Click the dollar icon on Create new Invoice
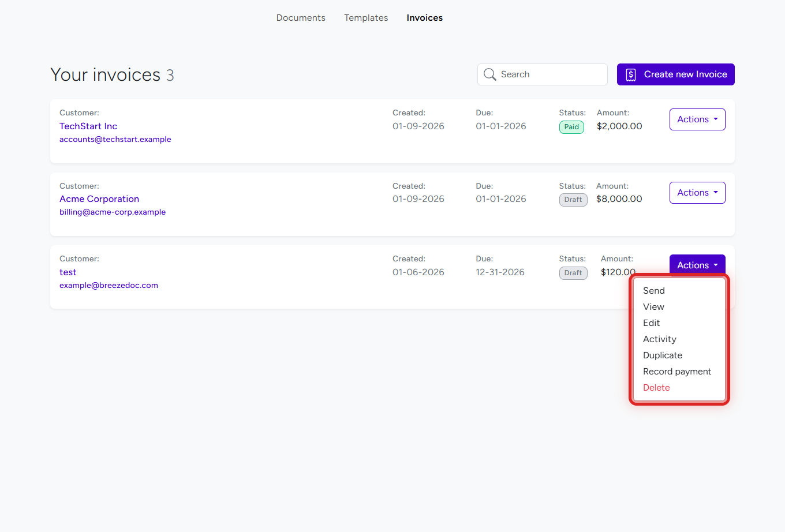 [x=630, y=74]
